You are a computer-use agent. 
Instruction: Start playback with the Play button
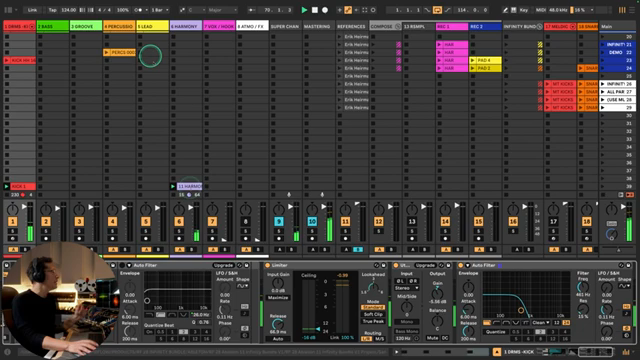[304, 10]
